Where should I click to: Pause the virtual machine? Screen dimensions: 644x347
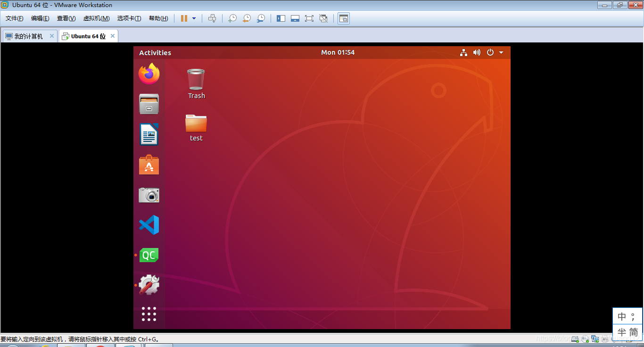(x=184, y=18)
